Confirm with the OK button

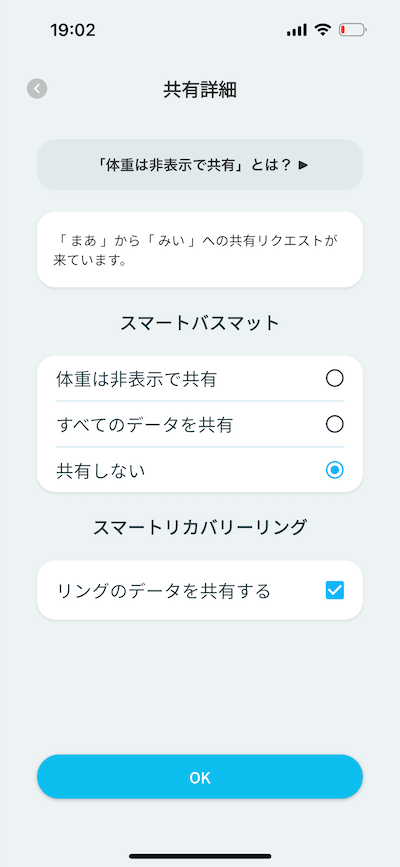point(200,777)
